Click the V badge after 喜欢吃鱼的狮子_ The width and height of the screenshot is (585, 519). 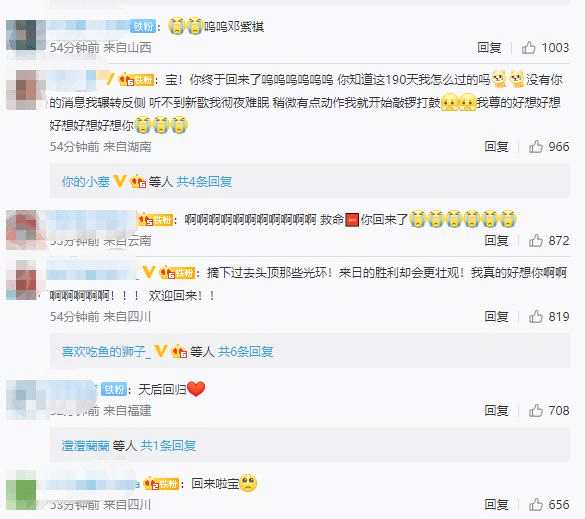coord(160,351)
